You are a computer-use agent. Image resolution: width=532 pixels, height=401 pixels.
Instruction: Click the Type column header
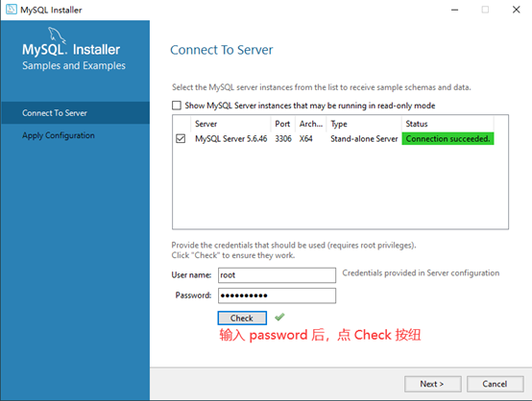364,124
